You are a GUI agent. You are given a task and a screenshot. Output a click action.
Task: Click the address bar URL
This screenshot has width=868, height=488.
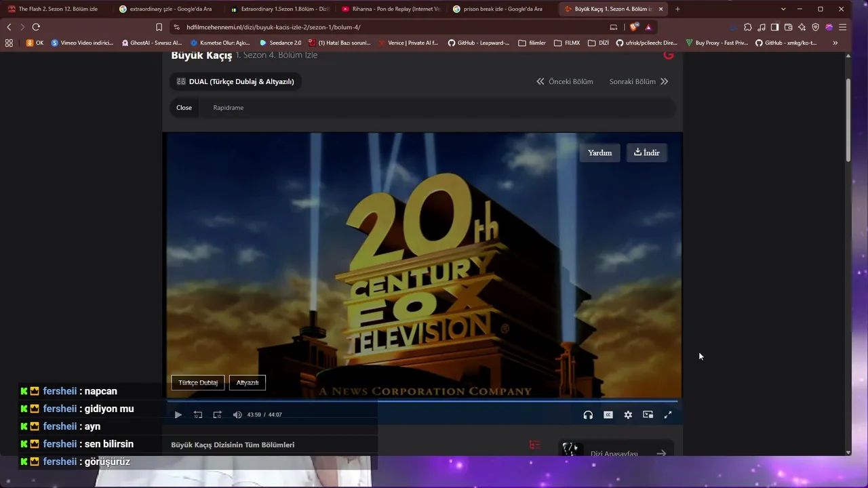(x=273, y=27)
